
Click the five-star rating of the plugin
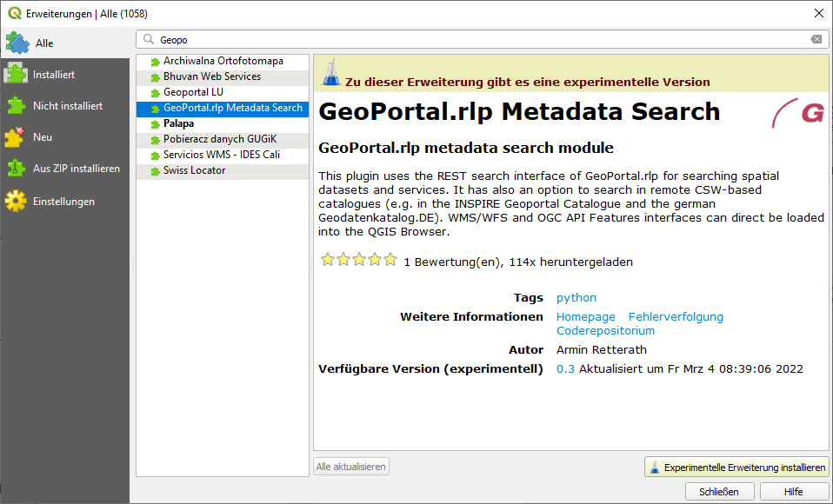pos(359,260)
